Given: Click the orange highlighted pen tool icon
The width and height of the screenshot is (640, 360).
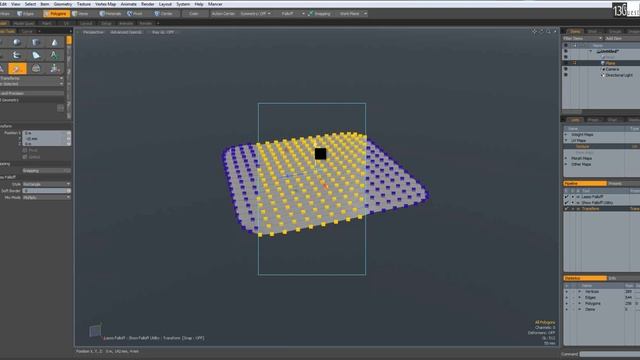Looking at the screenshot, I should tap(17, 69).
